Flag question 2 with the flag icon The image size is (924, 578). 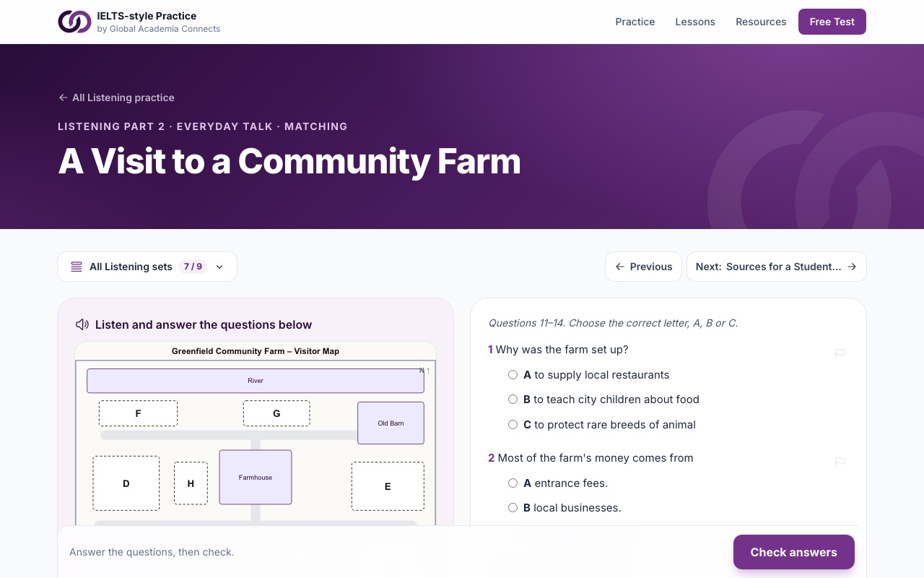click(840, 462)
